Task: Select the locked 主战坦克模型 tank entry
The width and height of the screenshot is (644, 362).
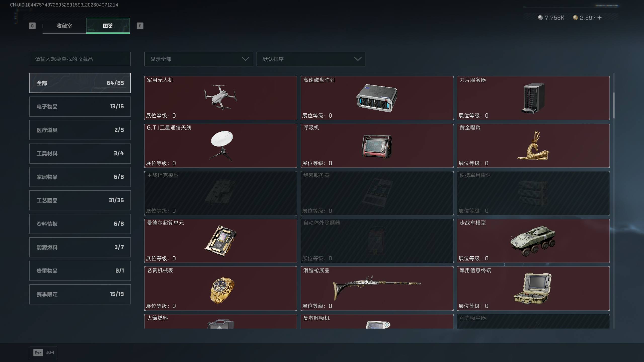Action: 220,193
